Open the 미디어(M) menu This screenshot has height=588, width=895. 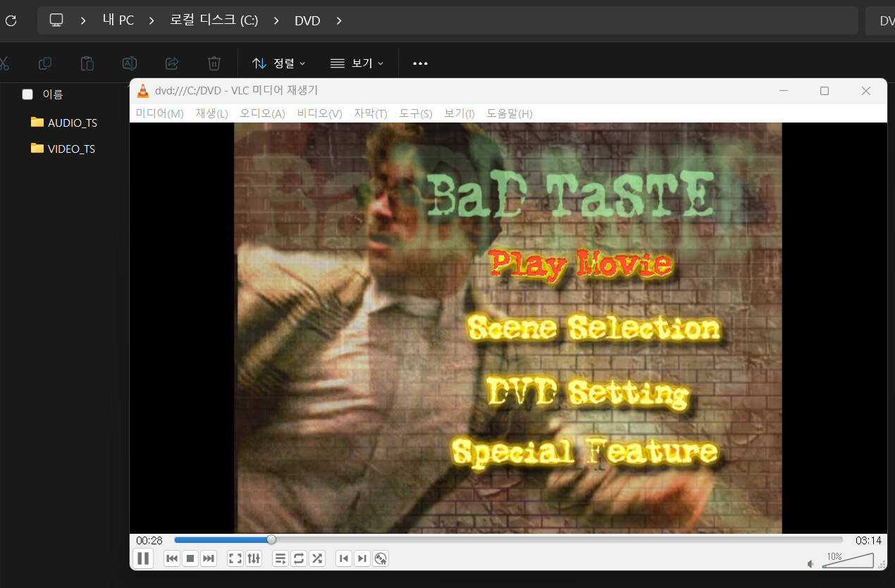(159, 113)
